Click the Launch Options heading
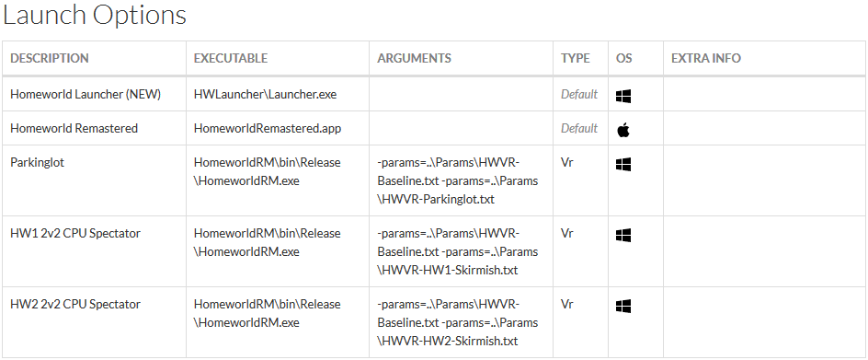 click(95, 15)
